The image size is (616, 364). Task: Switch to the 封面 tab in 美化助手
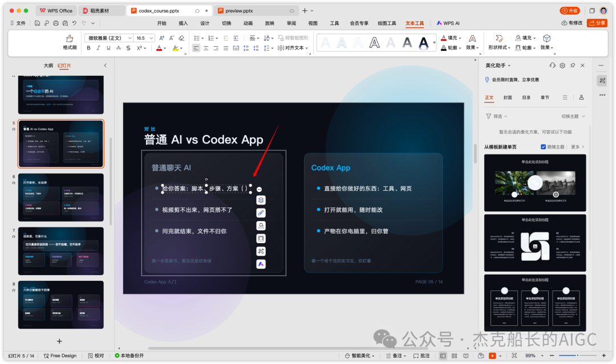508,97
